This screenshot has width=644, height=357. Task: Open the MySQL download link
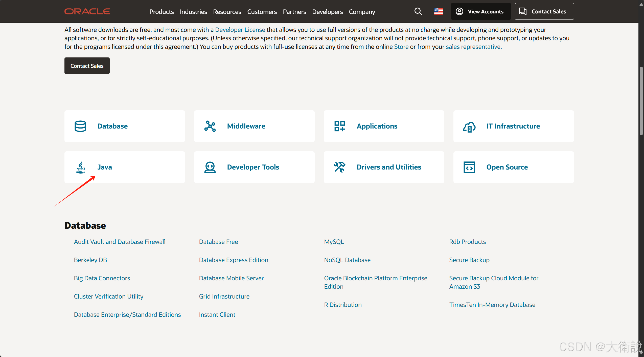pos(334,242)
